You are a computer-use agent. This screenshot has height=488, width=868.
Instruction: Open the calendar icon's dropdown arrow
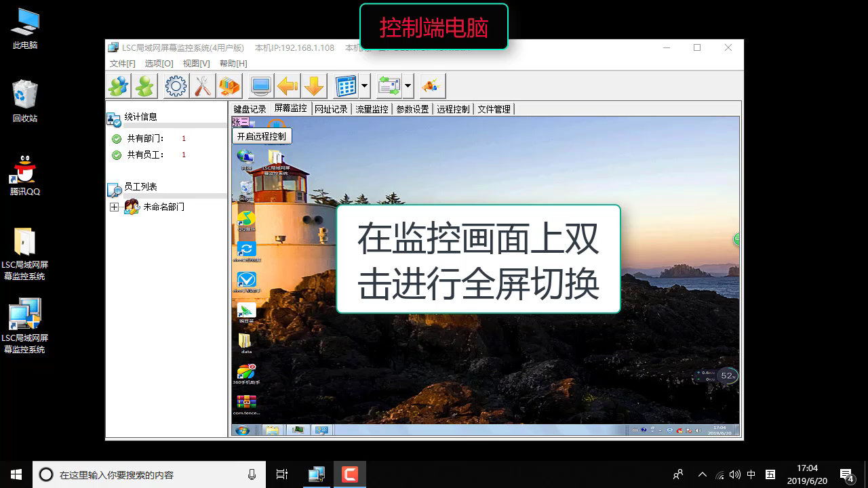(x=364, y=86)
